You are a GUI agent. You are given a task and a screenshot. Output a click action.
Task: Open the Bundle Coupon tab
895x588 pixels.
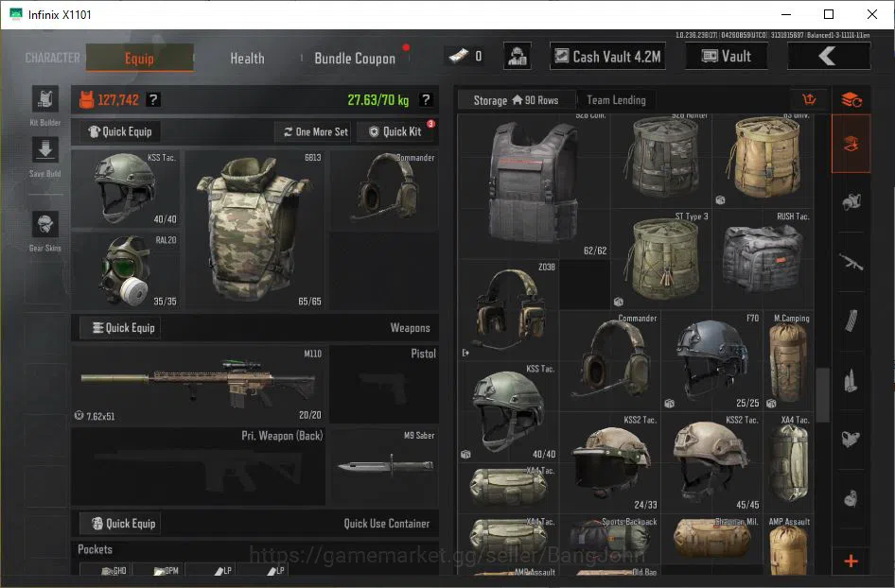coord(355,59)
